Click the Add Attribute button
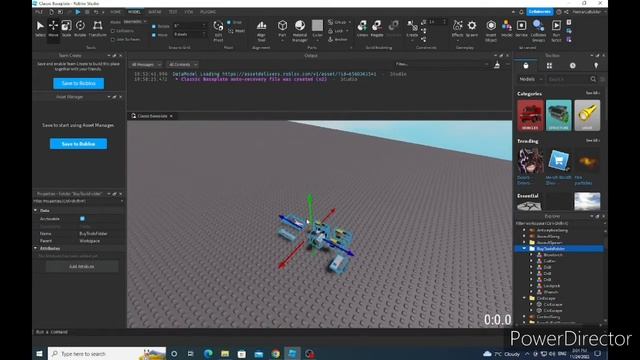 click(82, 267)
